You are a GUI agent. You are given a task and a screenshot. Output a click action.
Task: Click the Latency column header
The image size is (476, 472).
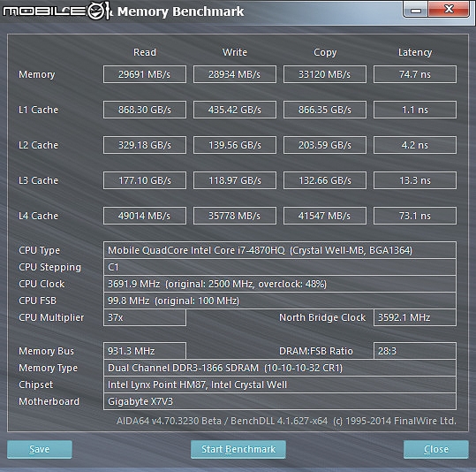415,52
